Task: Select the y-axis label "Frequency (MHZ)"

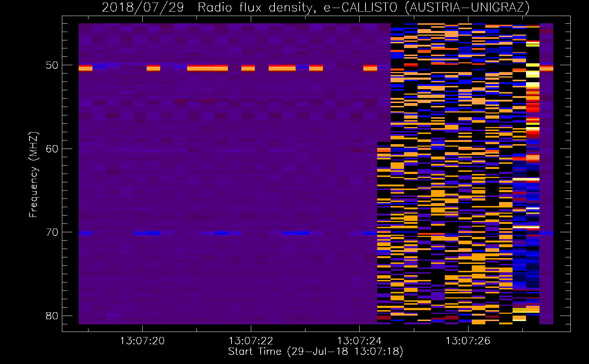Action: (33, 175)
